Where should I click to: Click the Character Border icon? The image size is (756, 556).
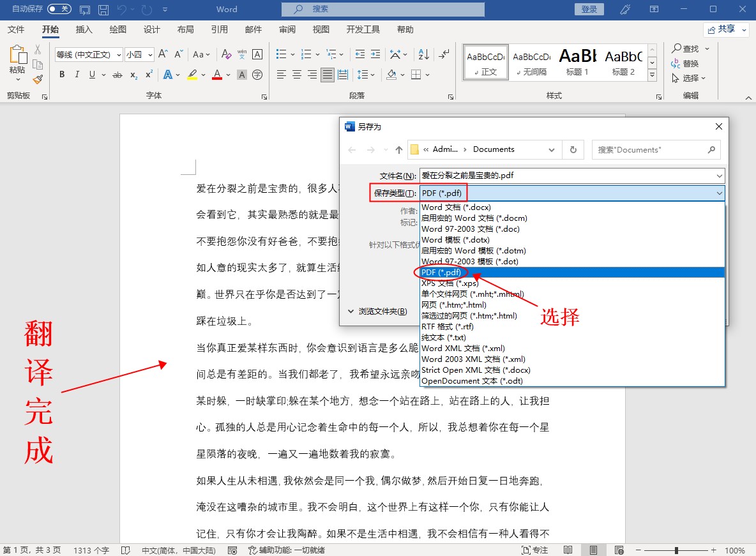pos(257,54)
